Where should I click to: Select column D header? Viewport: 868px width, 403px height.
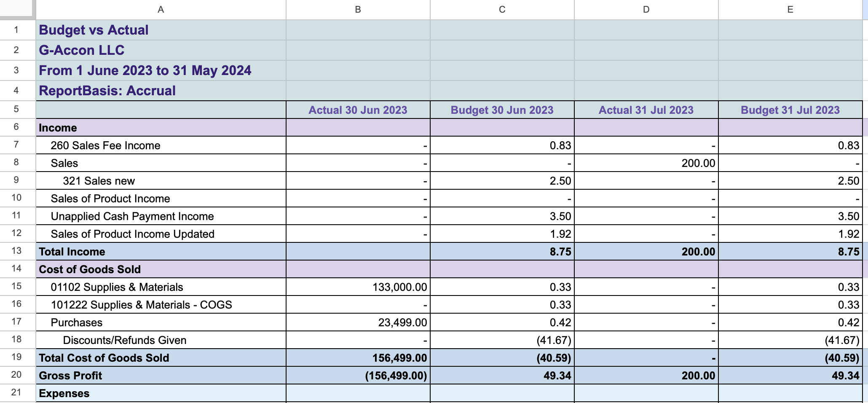point(646,9)
